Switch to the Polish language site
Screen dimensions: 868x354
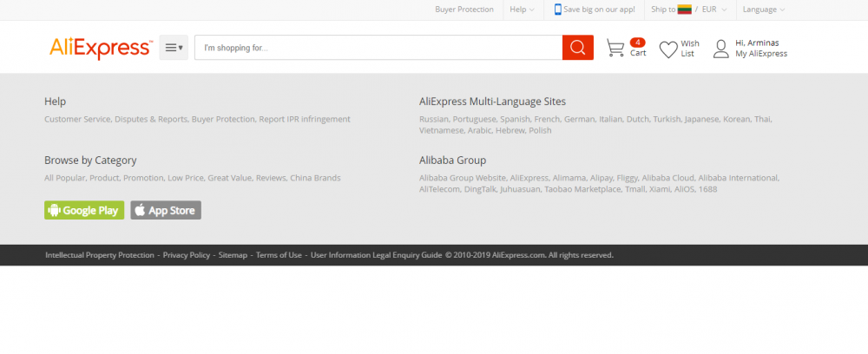540,130
